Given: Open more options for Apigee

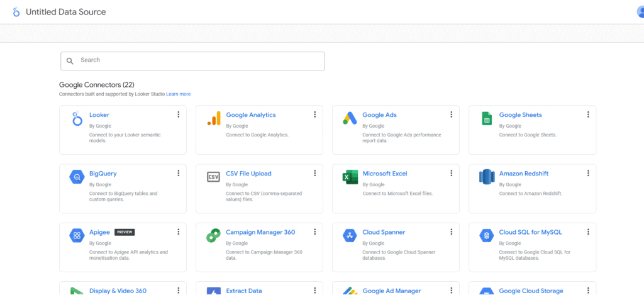Looking at the screenshot, I should click(178, 231).
